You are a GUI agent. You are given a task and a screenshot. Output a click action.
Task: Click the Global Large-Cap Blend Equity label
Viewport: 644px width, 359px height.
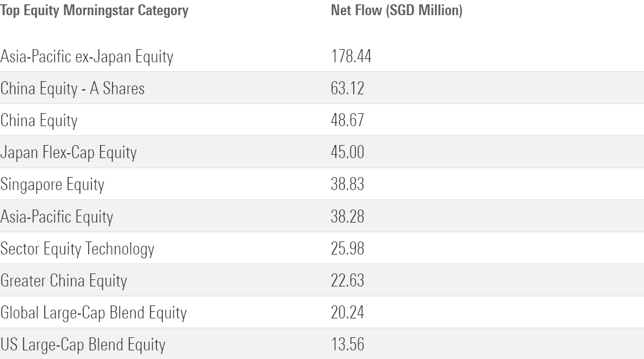93,314
